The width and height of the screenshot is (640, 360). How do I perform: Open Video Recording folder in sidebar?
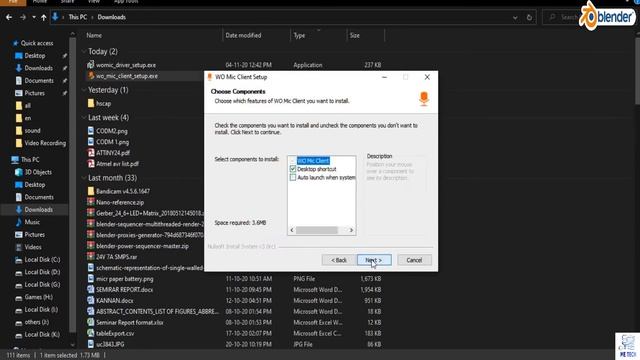[44, 143]
